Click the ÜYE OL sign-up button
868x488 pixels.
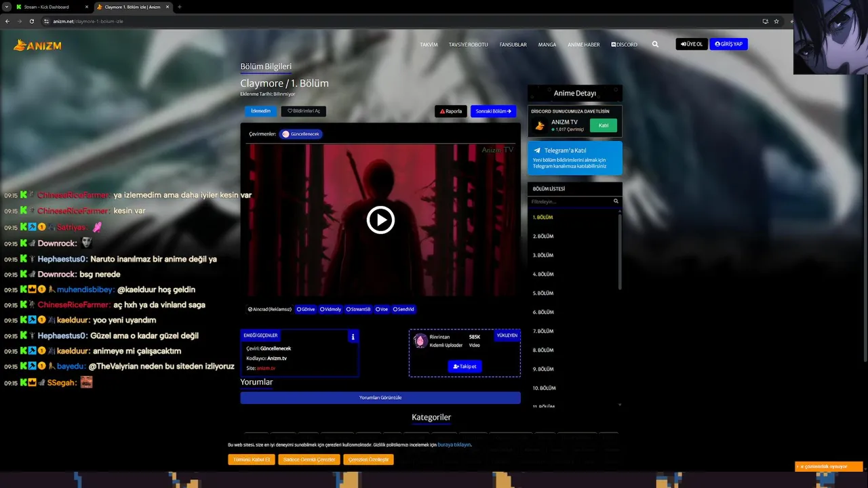coord(692,44)
